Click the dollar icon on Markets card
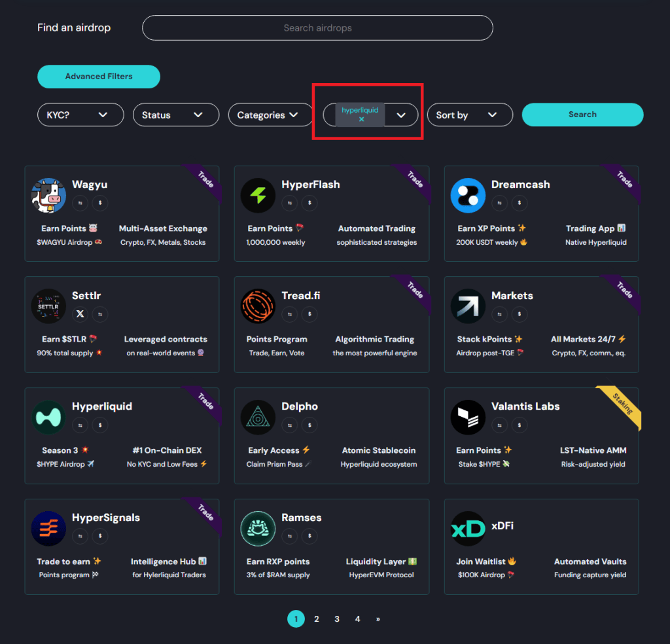The image size is (670, 644). point(520,314)
